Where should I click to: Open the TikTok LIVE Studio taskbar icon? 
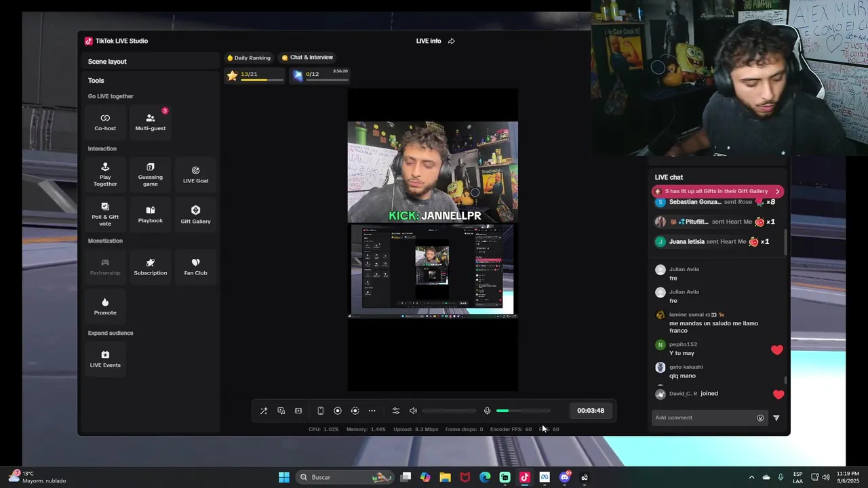tap(524, 477)
